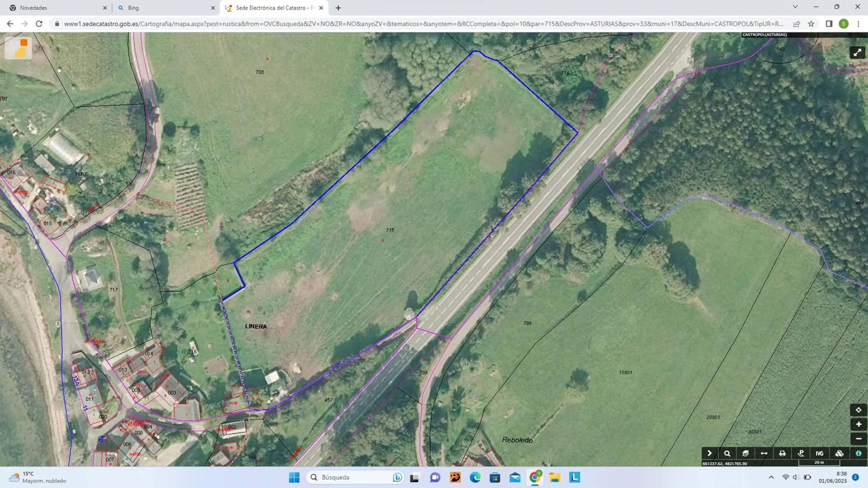
Task: Toggle fullscreen map with the expand arrows
Action: [x=857, y=52]
